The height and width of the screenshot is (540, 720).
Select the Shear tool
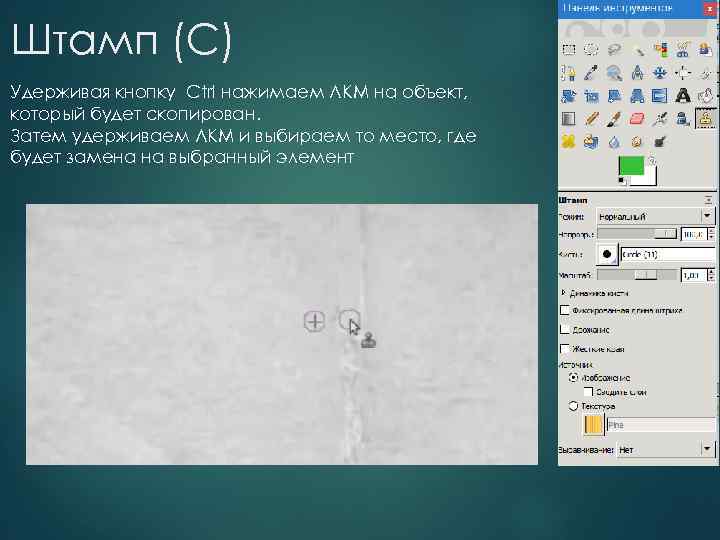(x=614, y=96)
